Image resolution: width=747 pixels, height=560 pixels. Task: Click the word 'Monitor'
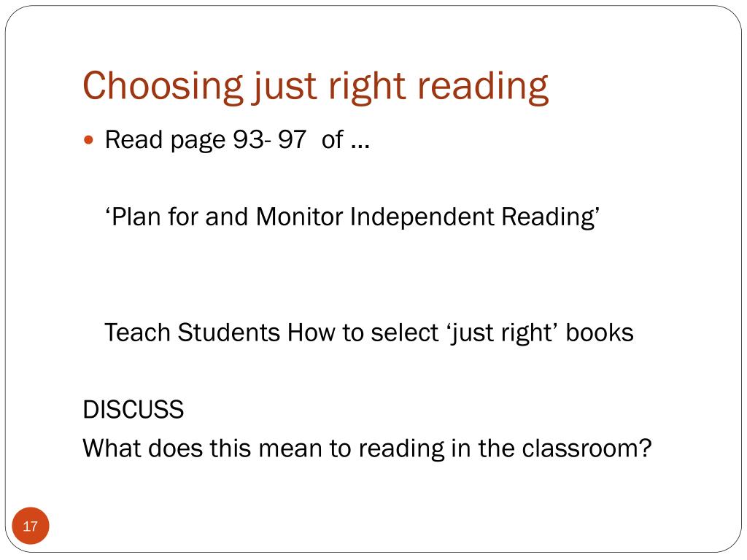tap(299, 217)
